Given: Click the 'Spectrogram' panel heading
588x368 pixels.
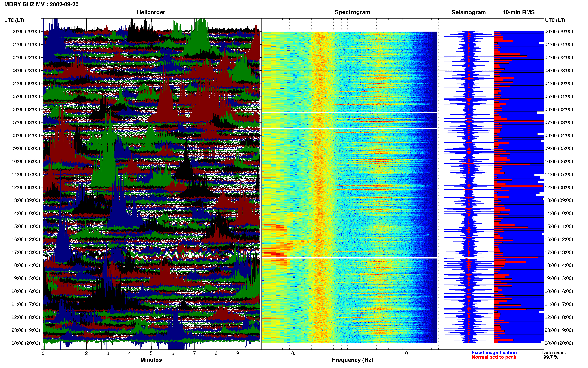Looking at the screenshot, I should (x=352, y=12).
